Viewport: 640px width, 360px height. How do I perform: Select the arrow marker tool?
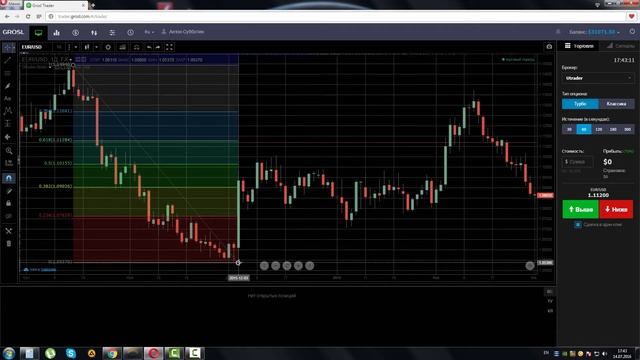pos(8,137)
